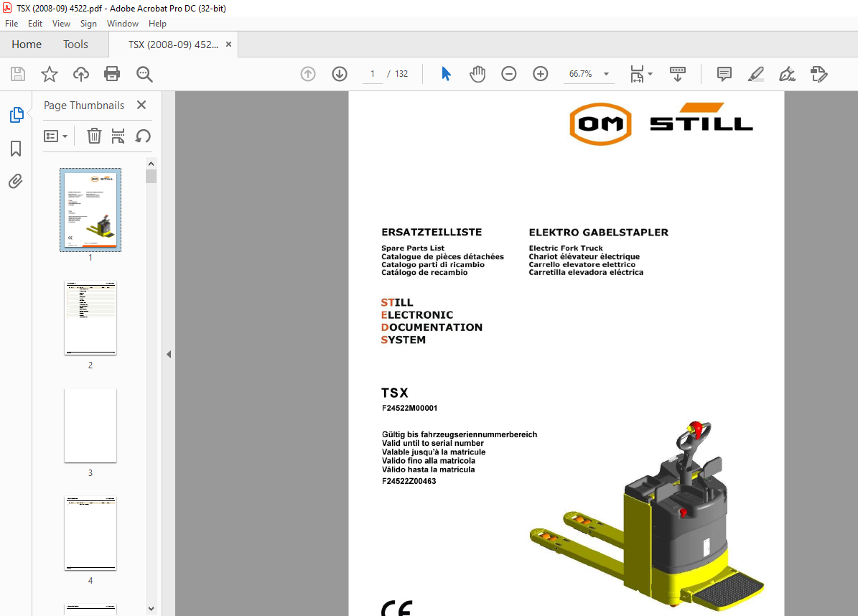858x616 pixels.
Task: Expand fit page options dropdown arrow
Action: (650, 74)
